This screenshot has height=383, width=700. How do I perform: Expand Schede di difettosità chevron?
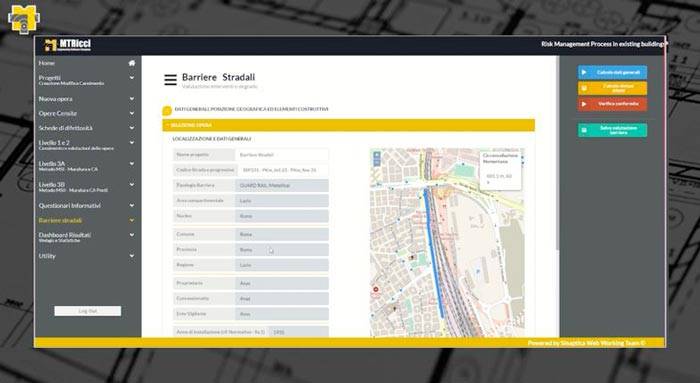point(132,128)
